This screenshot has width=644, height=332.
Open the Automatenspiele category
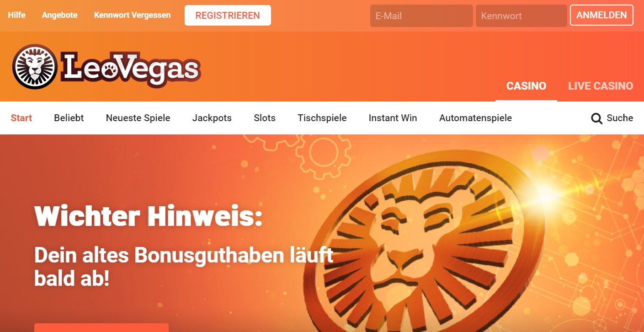[x=475, y=118]
